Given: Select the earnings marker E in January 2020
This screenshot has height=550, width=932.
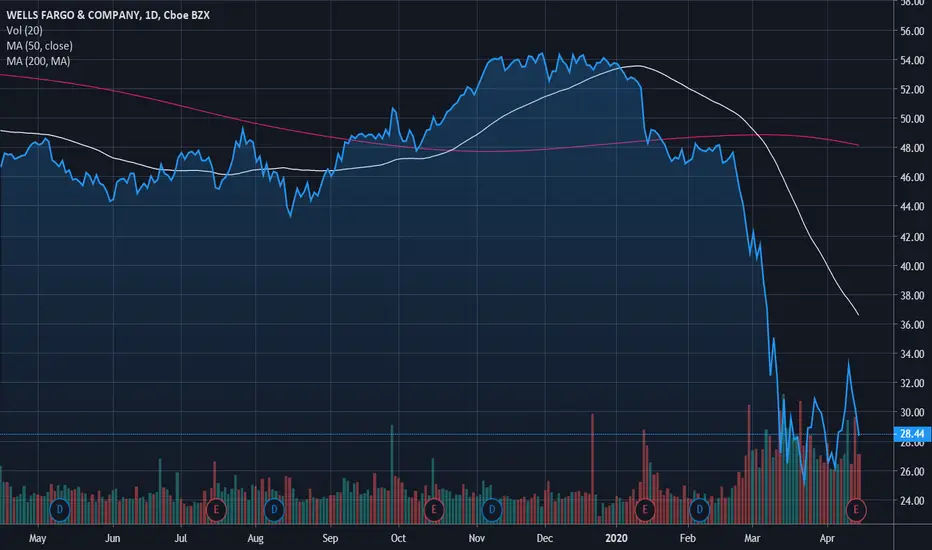Looking at the screenshot, I should click(x=645, y=510).
